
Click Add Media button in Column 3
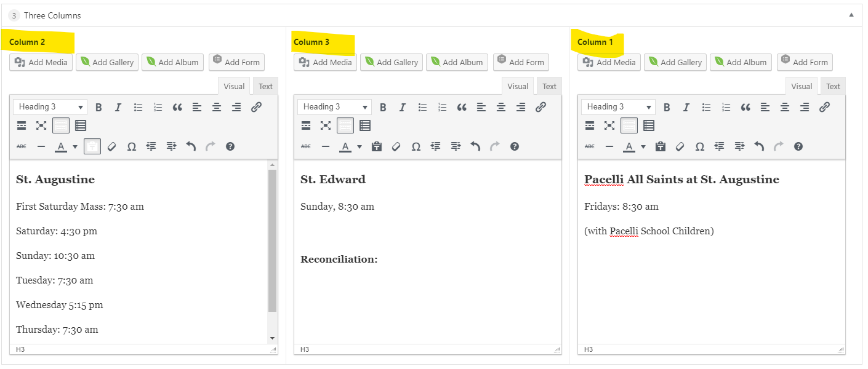(x=325, y=62)
